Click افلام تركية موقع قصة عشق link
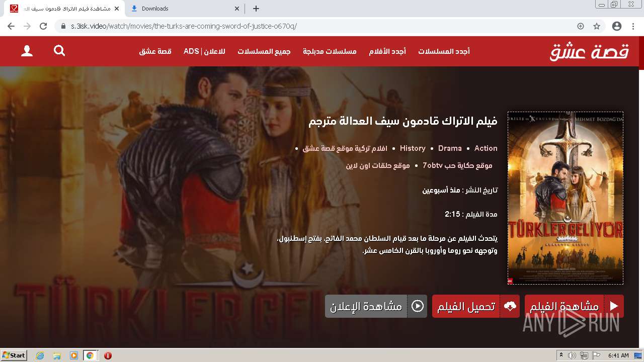The width and height of the screenshot is (644, 362). point(345,148)
